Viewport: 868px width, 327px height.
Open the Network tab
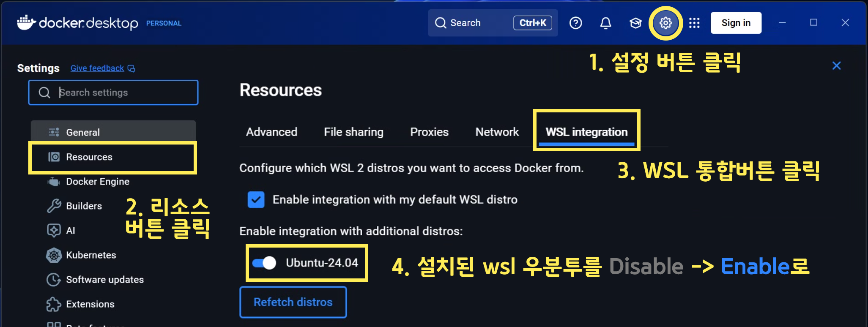[x=497, y=132]
